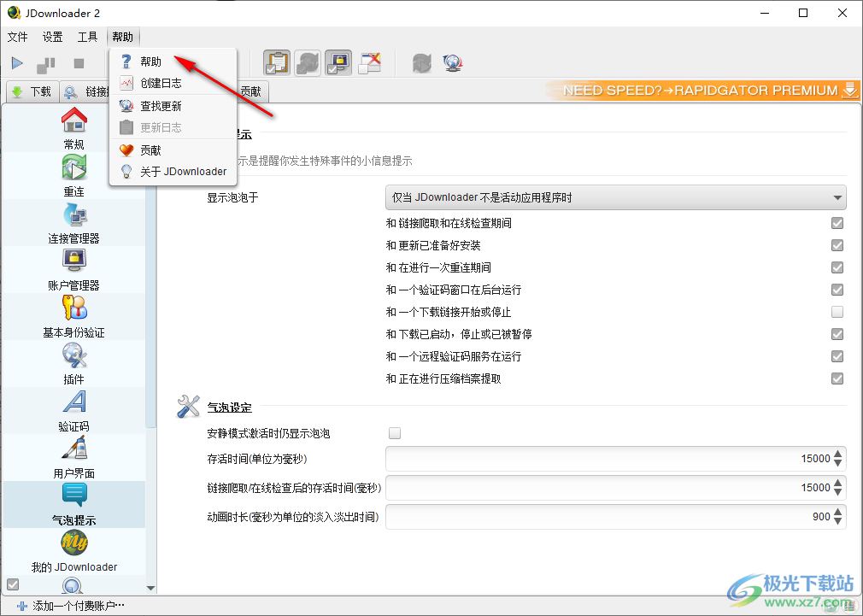
Task: Switch to the 下载 tab
Action: [32, 92]
